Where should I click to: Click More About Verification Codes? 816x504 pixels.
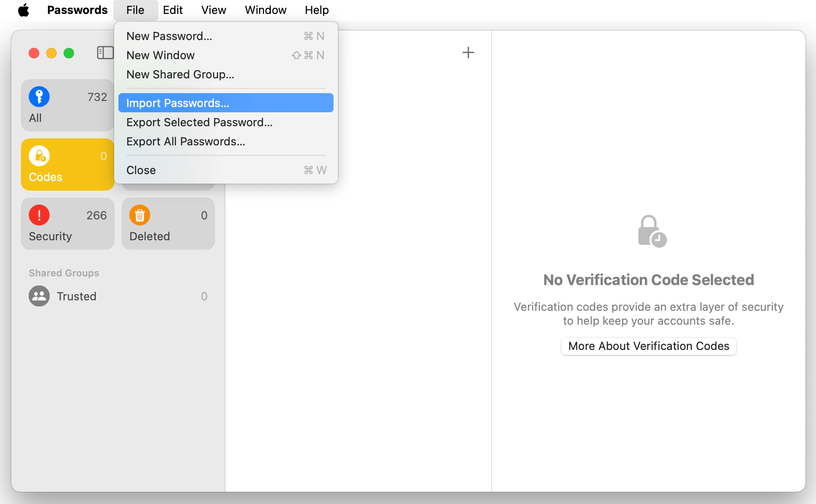coord(648,346)
